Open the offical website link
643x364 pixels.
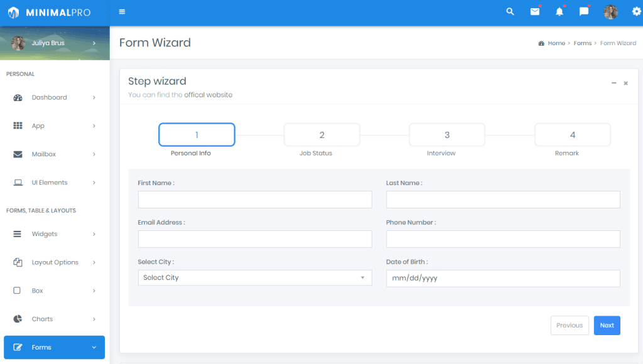(208, 95)
